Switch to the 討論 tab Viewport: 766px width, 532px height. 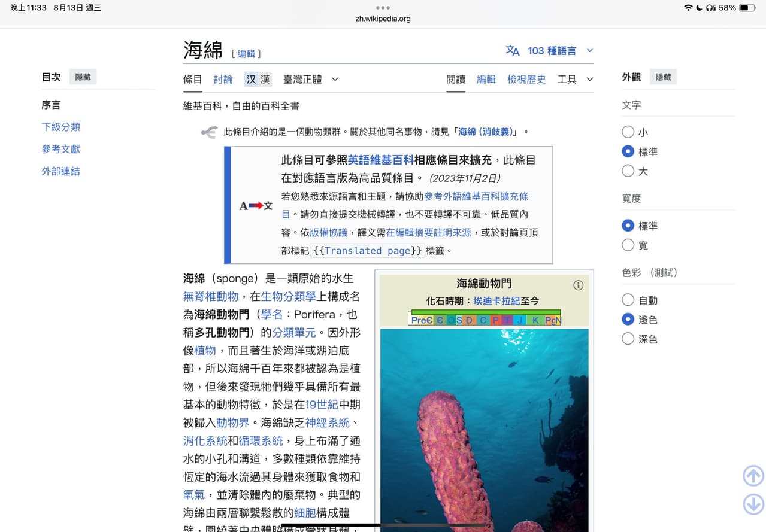click(223, 79)
